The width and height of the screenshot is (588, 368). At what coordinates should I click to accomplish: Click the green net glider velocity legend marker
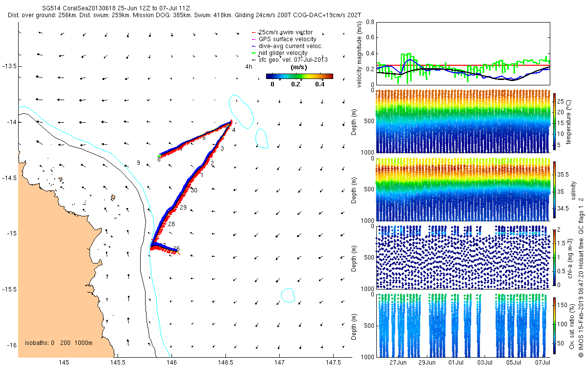tap(254, 53)
